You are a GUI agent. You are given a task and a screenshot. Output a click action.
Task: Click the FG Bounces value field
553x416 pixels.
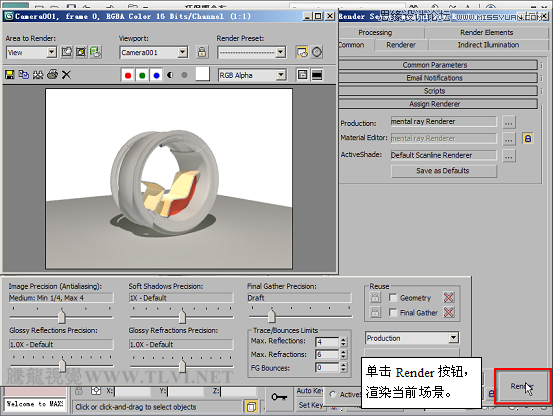tap(327, 368)
